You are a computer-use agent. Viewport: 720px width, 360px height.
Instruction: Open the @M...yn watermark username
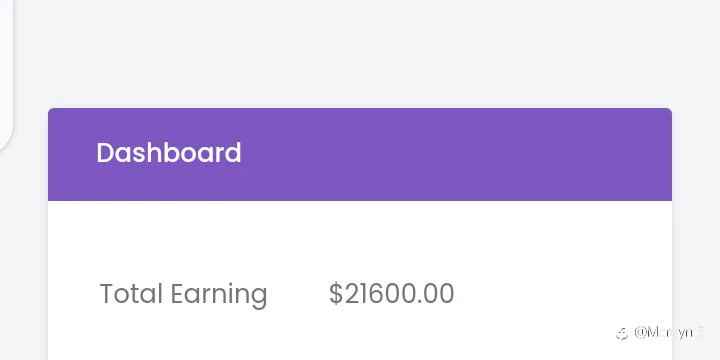663,332
